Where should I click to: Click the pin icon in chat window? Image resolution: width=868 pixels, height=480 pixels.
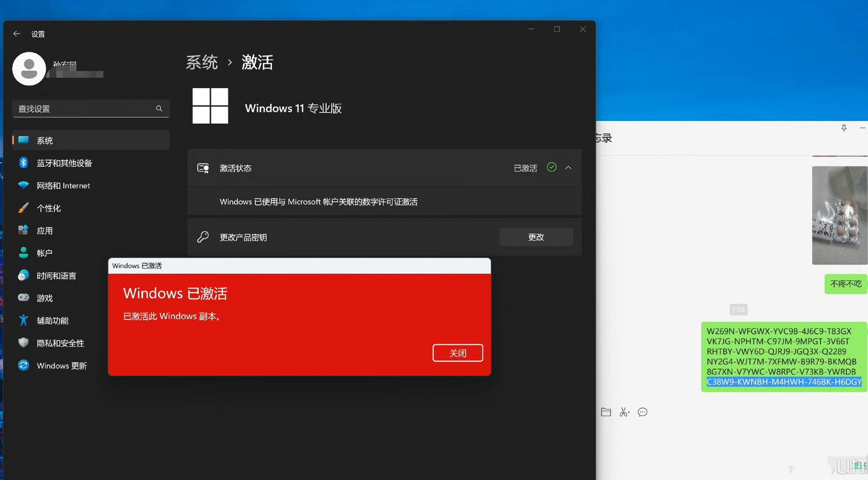click(x=844, y=128)
